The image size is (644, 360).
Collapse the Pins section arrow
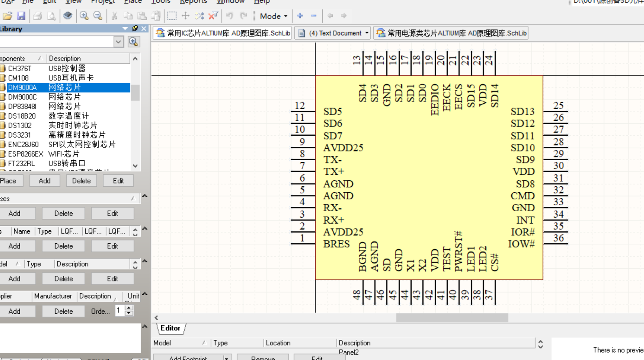point(145,229)
